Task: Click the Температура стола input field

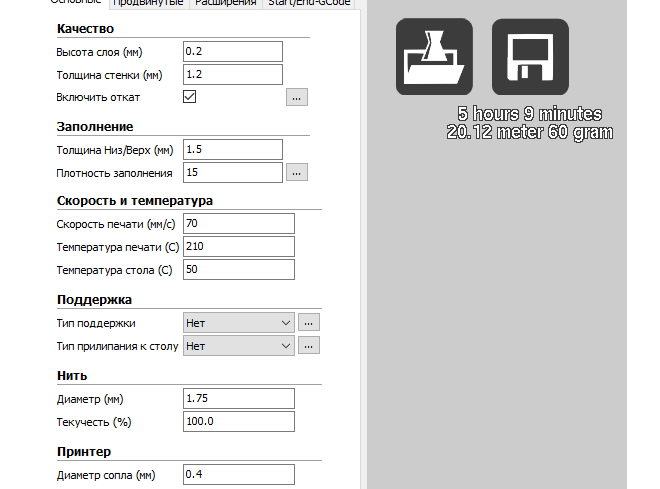Action: (x=239, y=270)
